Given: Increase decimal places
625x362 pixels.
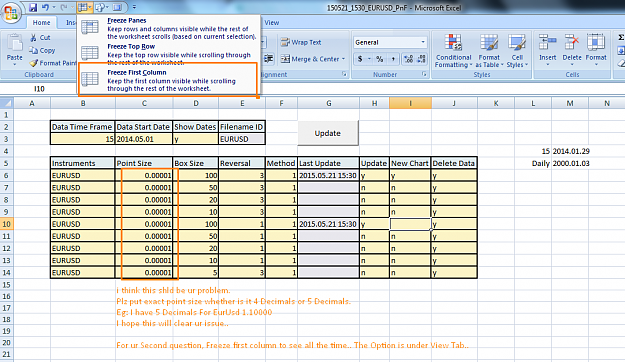Looking at the screenshot, I should [x=408, y=59].
